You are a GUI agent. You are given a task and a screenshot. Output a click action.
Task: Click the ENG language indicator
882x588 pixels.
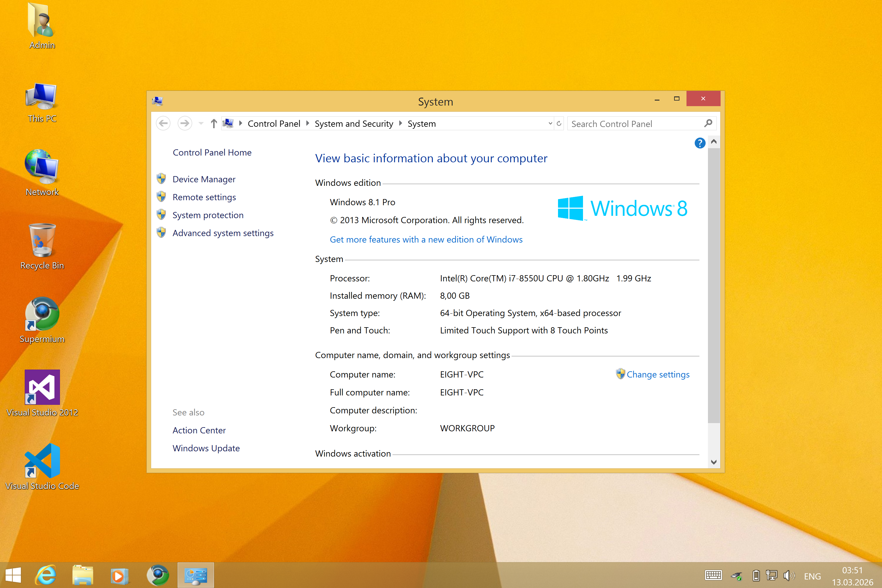(x=812, y=576)
